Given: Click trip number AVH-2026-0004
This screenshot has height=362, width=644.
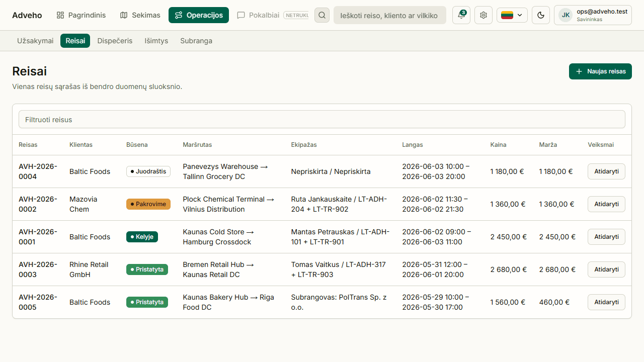Looking at the screenshot, I should tap(38, 171).
